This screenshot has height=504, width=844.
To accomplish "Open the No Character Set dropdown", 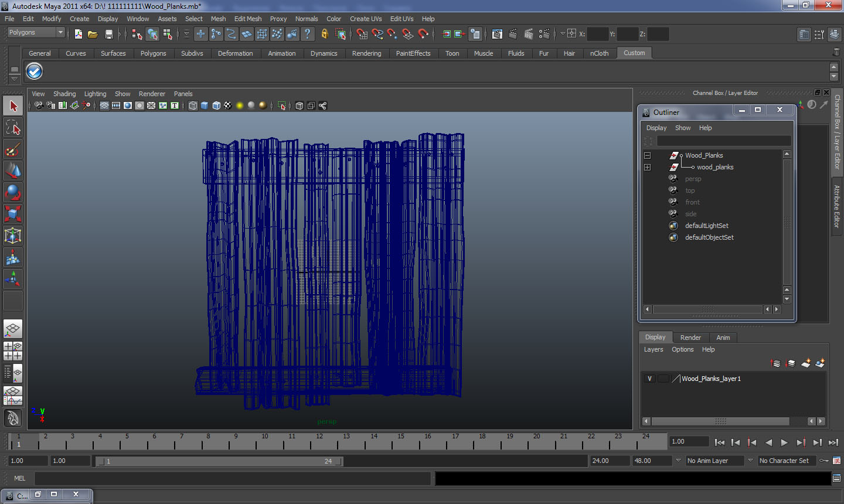I will (787, 461).
